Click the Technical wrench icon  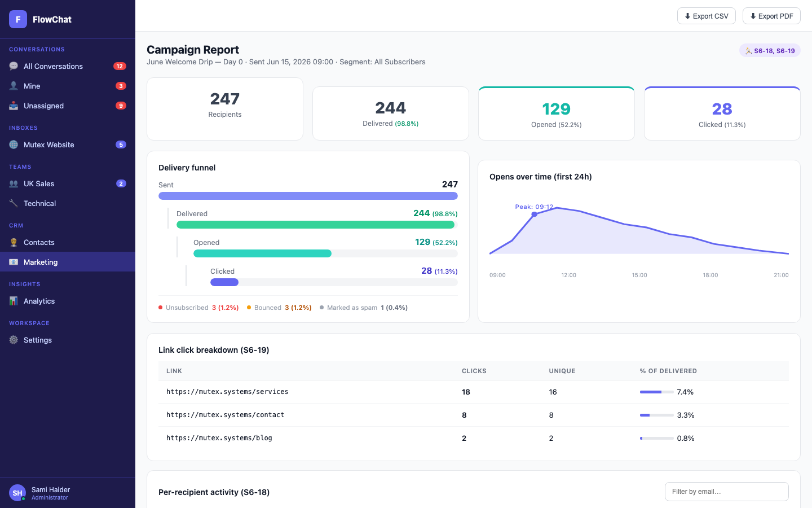coord(14,203)
